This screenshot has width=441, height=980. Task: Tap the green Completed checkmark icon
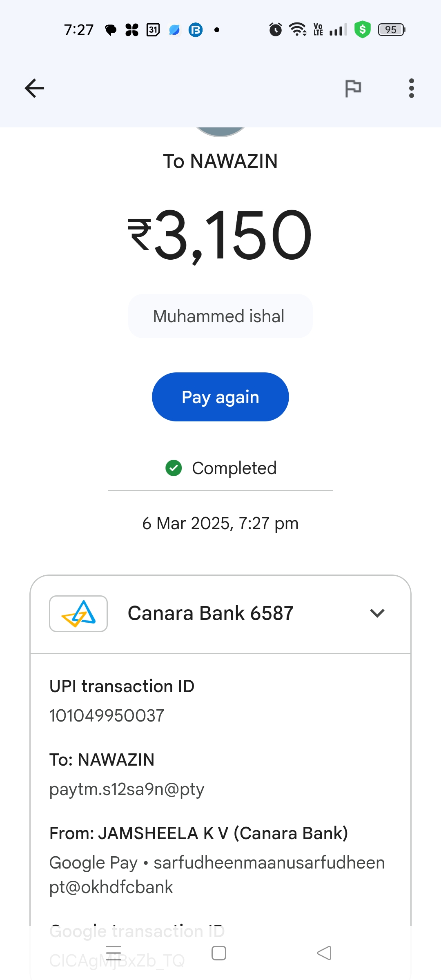point(174,468)
